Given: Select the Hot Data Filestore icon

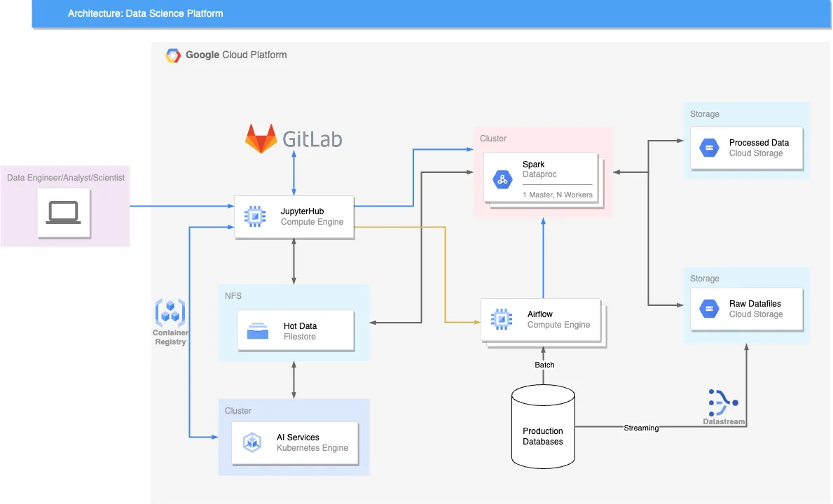Looking at the screenshot, I should tap(258, 331).
